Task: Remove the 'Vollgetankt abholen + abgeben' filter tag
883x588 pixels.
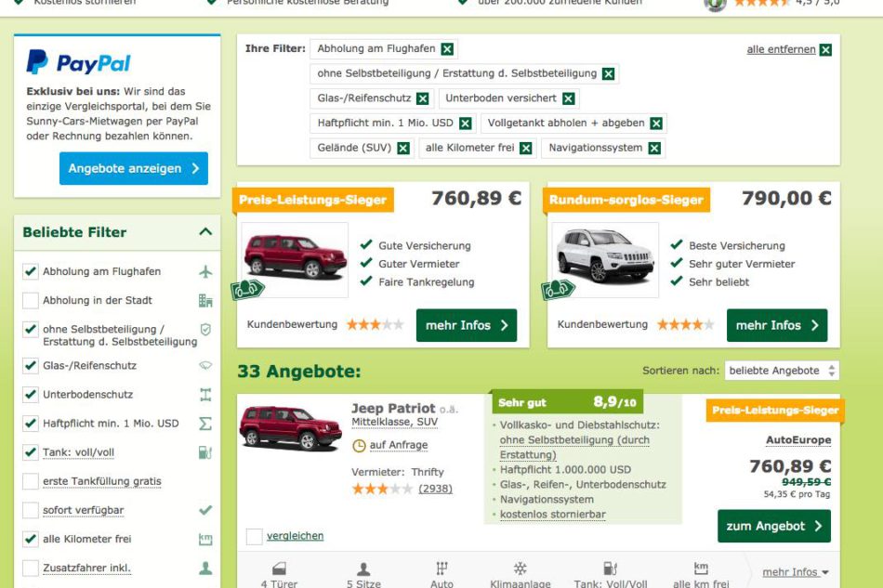Action: point(656,124)
